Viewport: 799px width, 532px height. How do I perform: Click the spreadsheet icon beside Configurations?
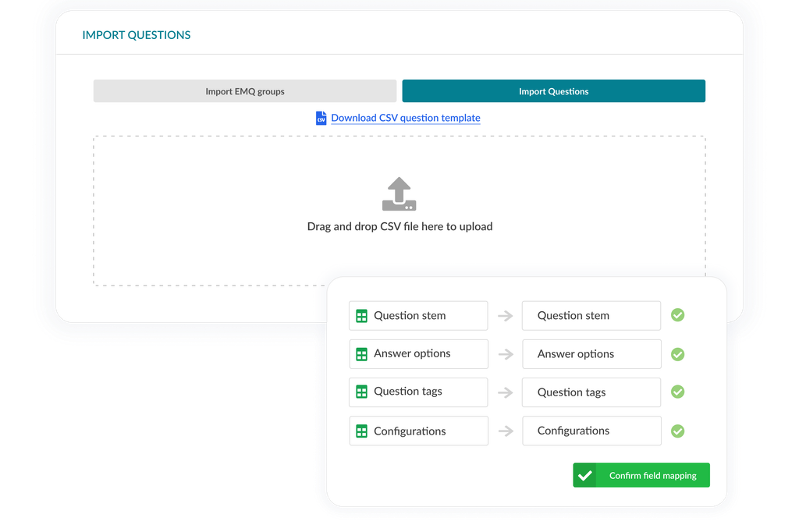pos(361,431)
